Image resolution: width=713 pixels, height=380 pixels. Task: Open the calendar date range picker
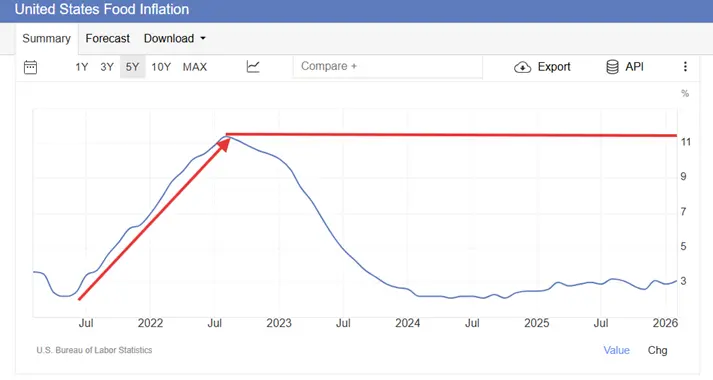coord(30,67)
